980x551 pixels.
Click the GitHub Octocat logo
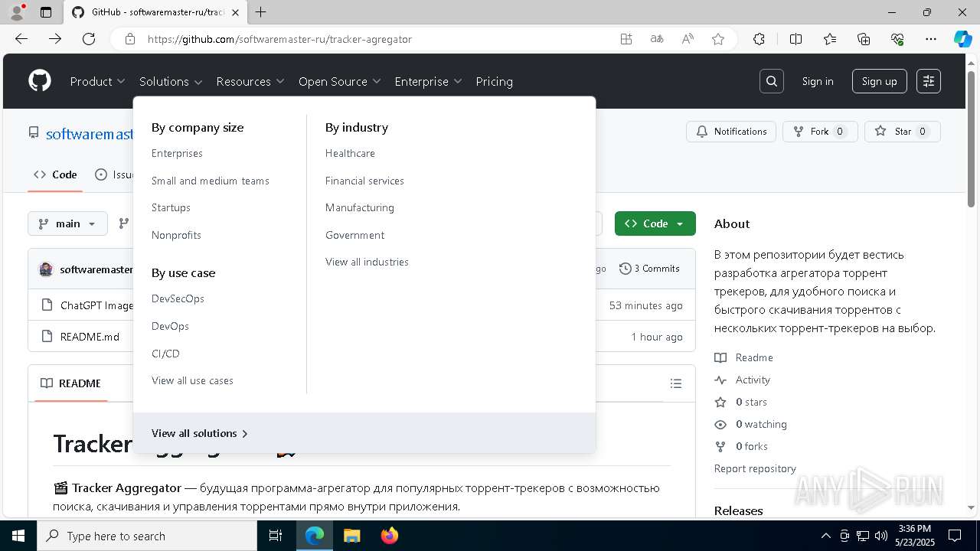tap(40, 81)
